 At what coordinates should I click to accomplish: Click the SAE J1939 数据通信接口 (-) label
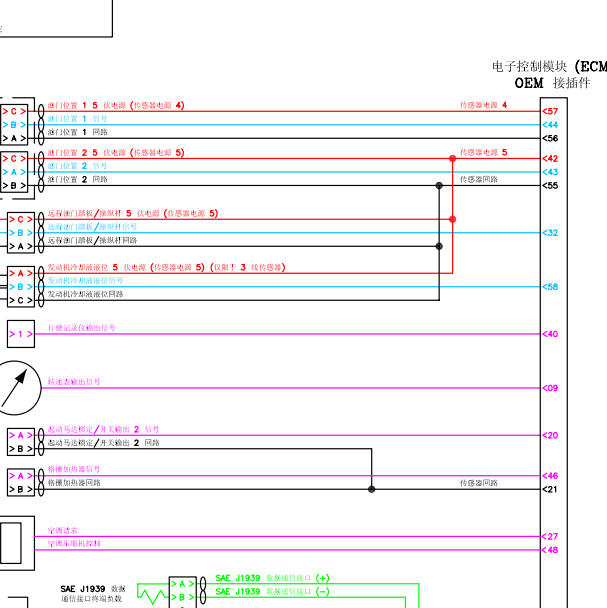[x=272, y=592]
